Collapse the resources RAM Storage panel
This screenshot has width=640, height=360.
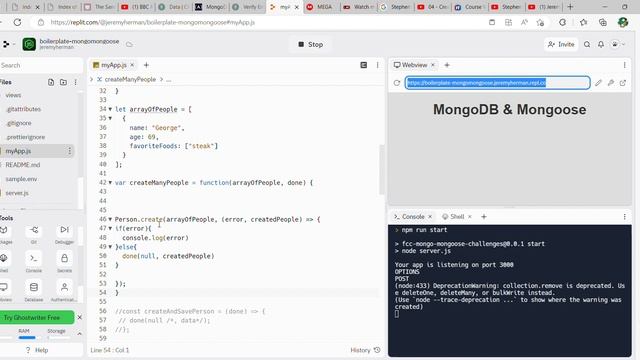click(x=80, y=334)
